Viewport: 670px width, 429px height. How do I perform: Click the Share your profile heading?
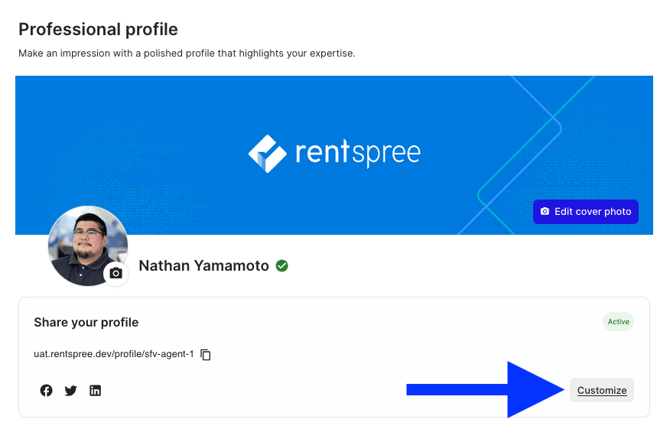coord(86,322)
